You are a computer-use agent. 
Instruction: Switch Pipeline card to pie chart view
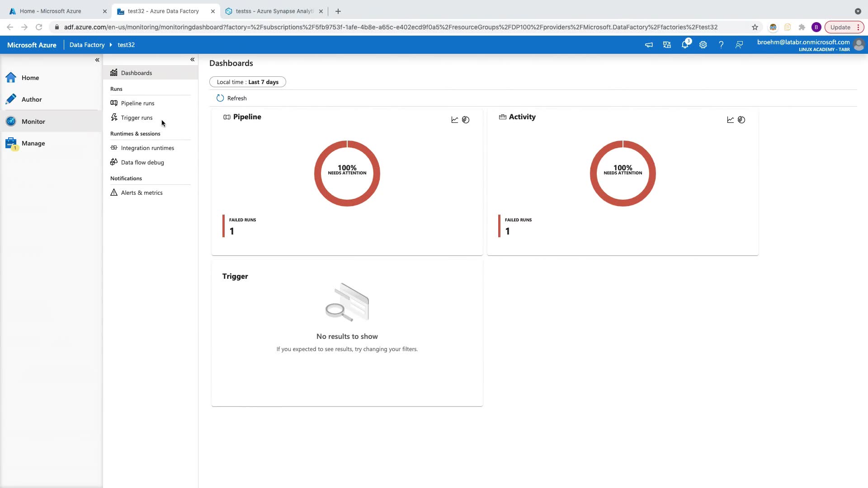tap(466, 120)
